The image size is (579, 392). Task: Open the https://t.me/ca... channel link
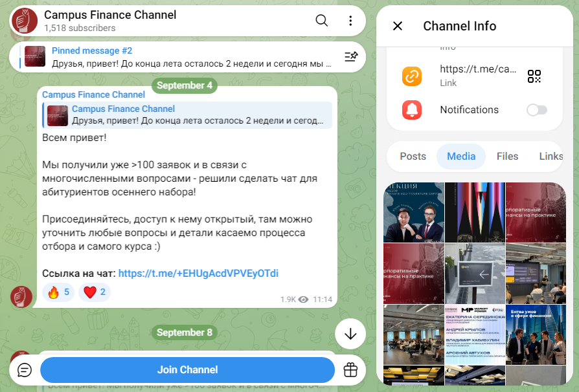coord(478,69)
